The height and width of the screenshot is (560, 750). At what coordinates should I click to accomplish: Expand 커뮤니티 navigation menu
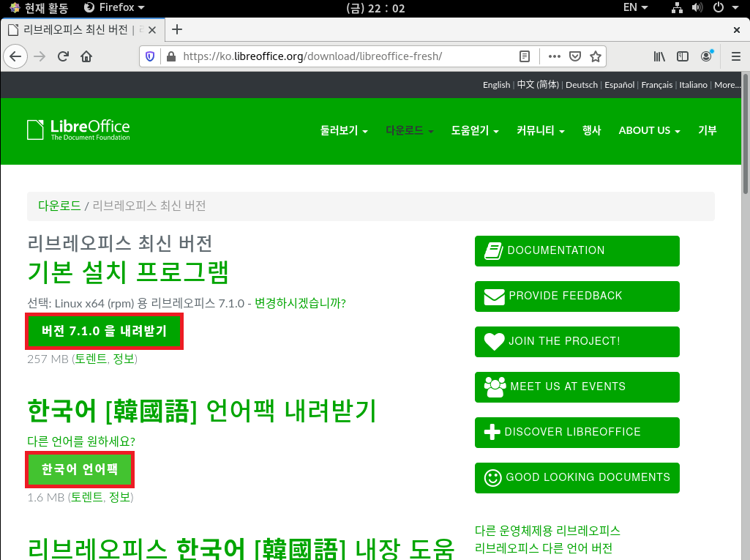point(541,130)
